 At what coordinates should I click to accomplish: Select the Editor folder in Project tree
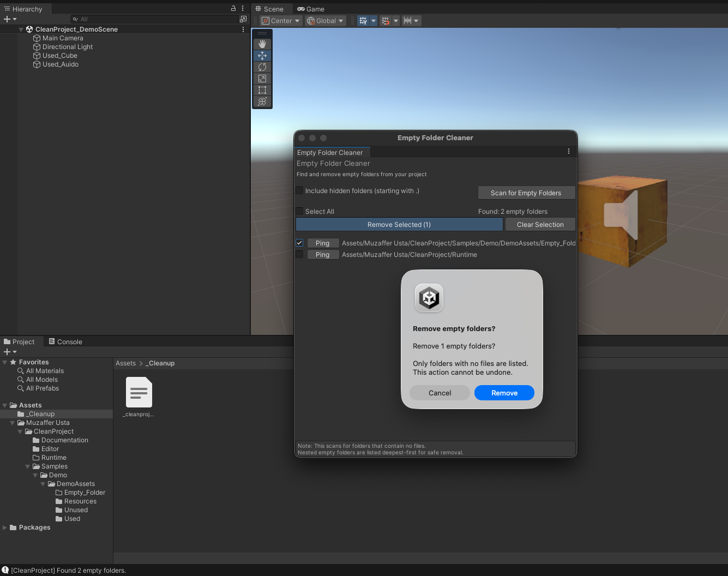click(50, 449)
